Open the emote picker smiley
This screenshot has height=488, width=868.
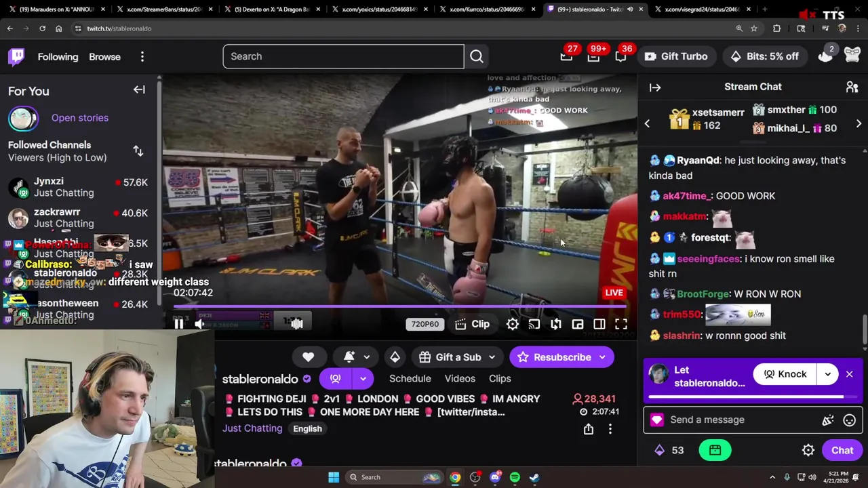click(849, 420)
